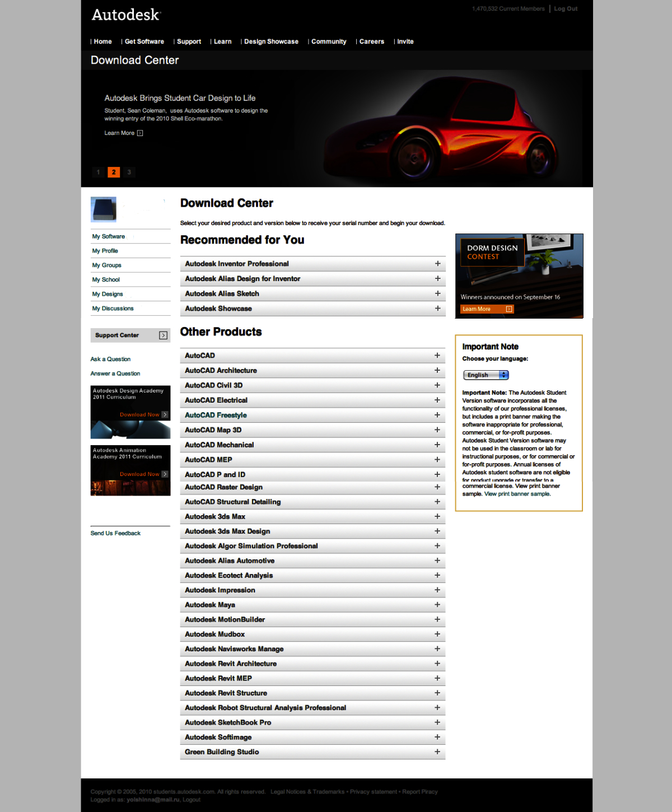Switch to banner slide 3
This screenshot has width=672, height=812.
click(129, 172)
